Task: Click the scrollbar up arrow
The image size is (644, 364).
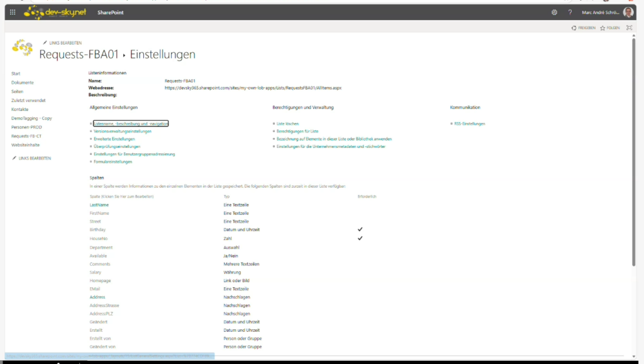Action: pyautogui.click(x=634, y=36)
